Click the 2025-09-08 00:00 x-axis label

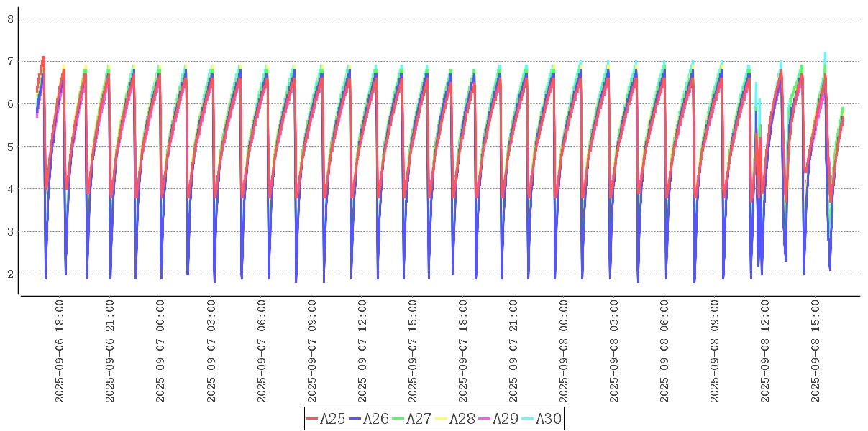[x=564, y=351]
